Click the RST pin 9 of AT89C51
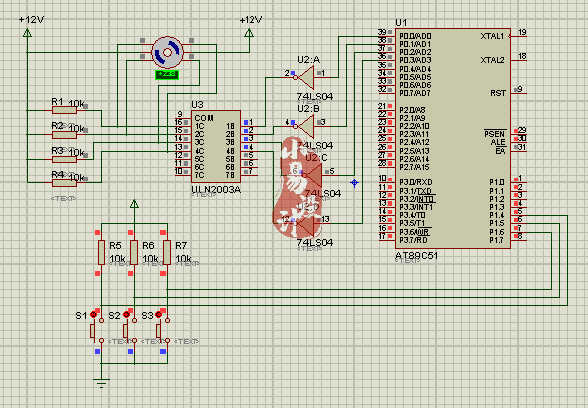The width and height of the screenshot is (588, 408). click(519, 93)
